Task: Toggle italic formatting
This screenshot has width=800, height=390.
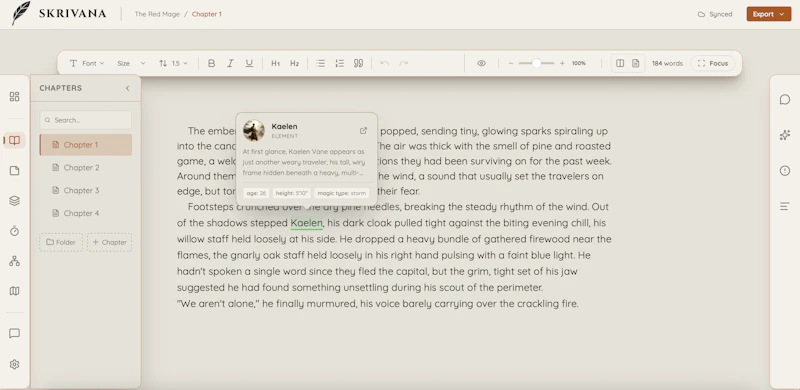Action: pos(230,63)
